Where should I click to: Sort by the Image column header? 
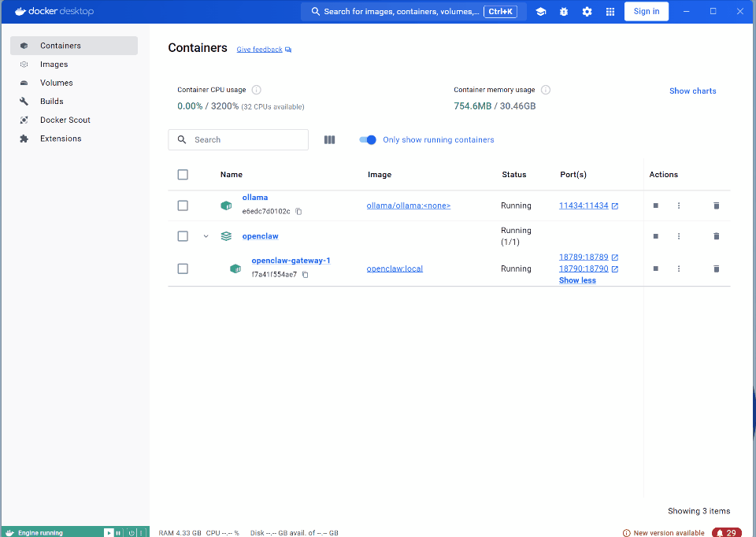[380, 175]
